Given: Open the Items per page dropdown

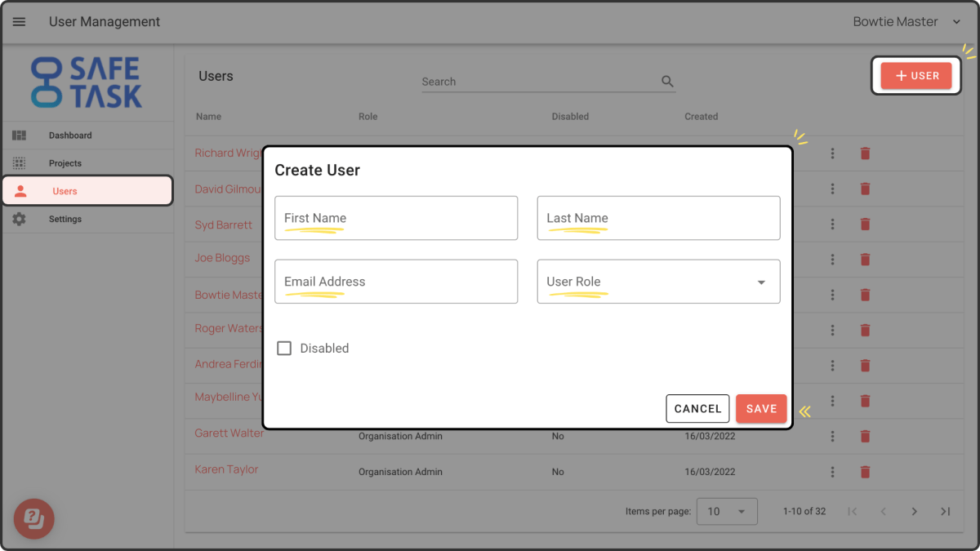Looking at the screenshot, I should pos(726,511).
